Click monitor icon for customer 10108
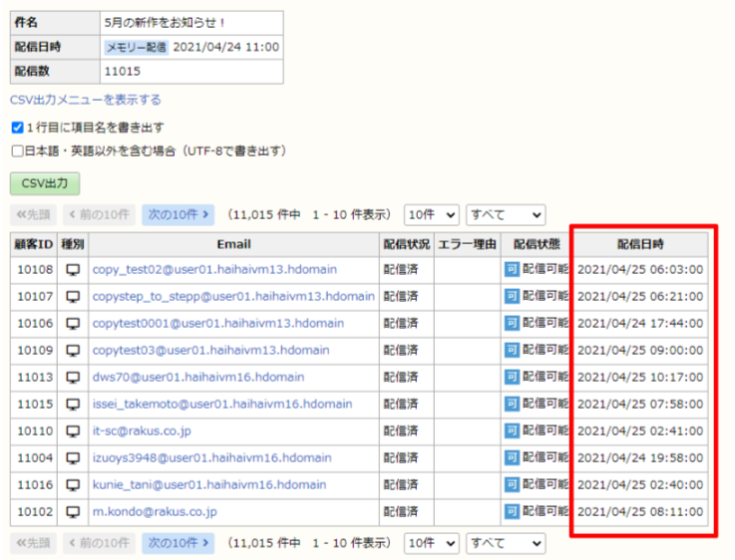 pos(73,269)
